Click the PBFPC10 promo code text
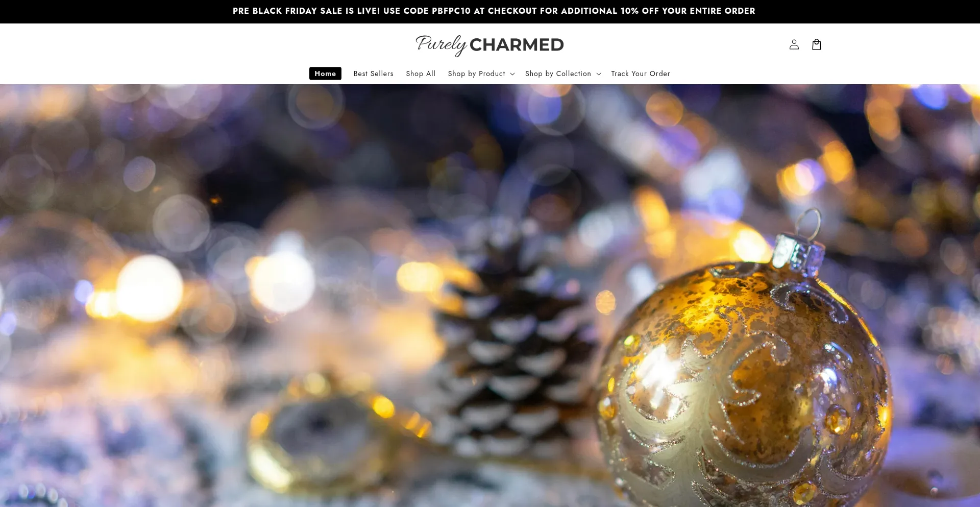Image resolution: width=980 pixels, height=507 pixels. coord(451,11)
